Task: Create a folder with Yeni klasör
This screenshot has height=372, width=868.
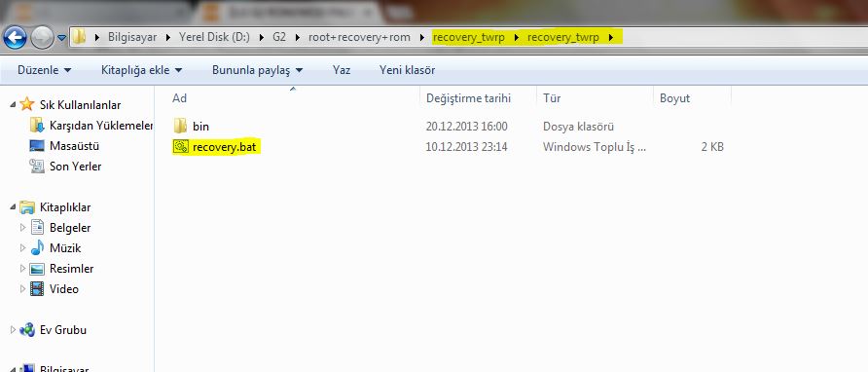Action: coord(407,70)
